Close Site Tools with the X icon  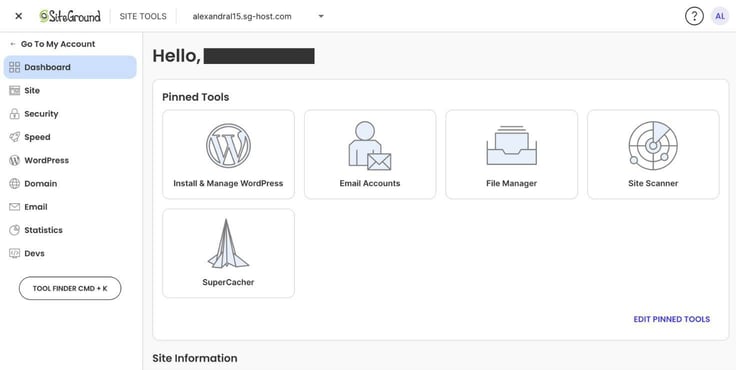click(x=18, y=16)
